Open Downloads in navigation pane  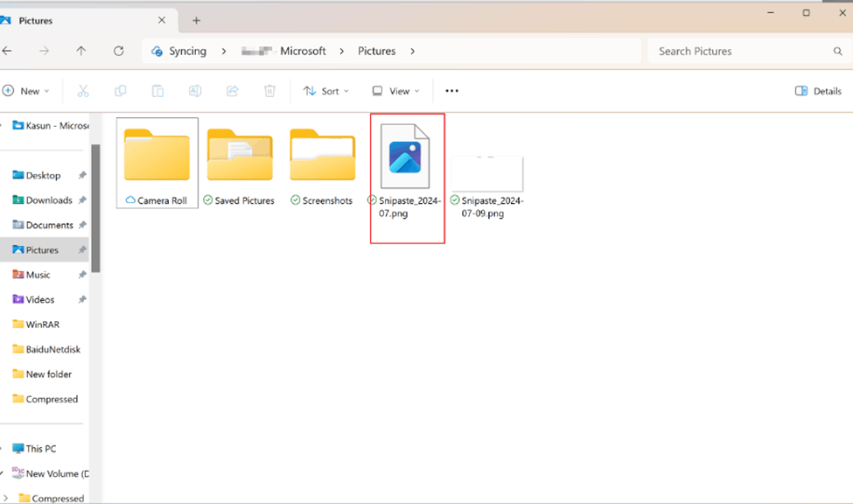[42, 200]
